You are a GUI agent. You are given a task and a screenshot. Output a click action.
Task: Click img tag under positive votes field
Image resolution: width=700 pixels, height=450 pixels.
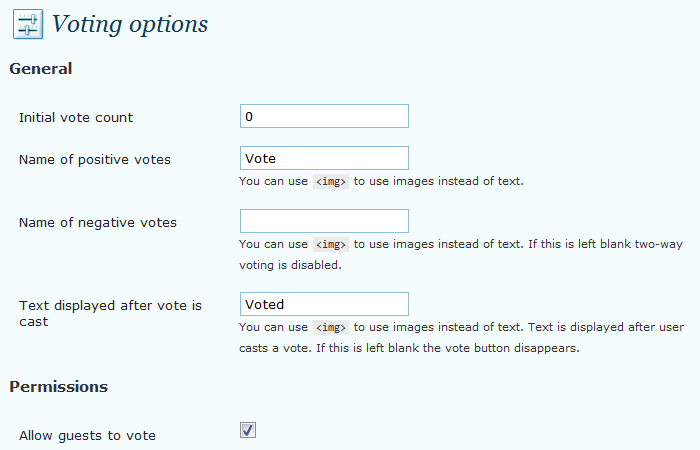tap(331, 182)
